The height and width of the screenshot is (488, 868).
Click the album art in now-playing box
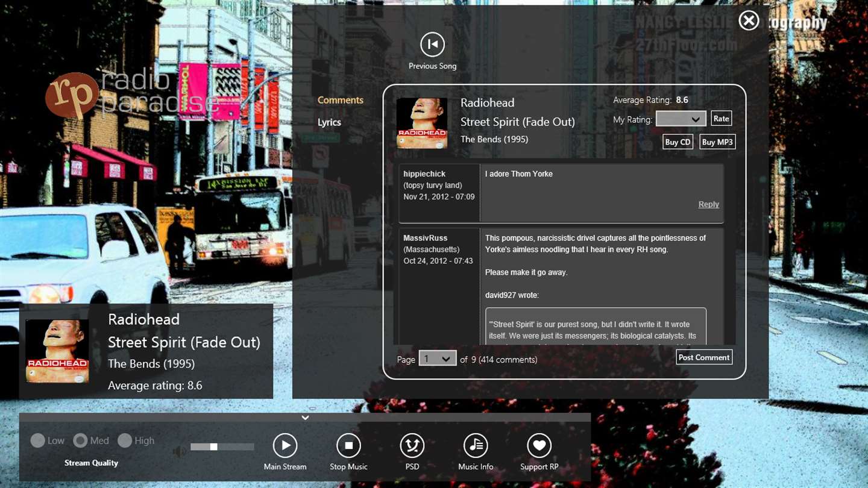pyautogui.click(x=57, y=351)
